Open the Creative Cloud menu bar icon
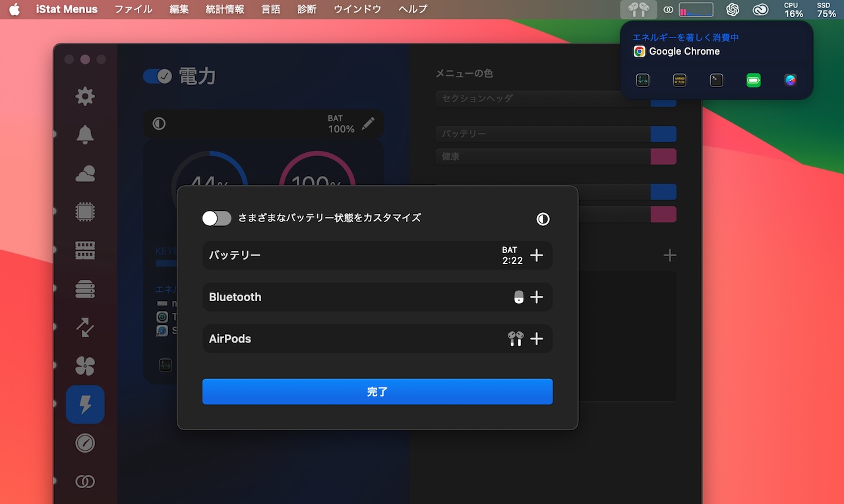844x504 pixels. [x=761, y=9]
